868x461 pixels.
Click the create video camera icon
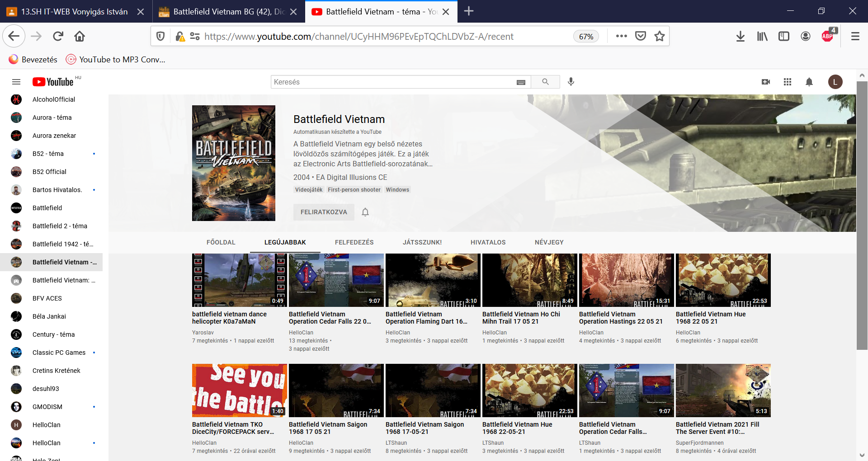coord(766,82)
